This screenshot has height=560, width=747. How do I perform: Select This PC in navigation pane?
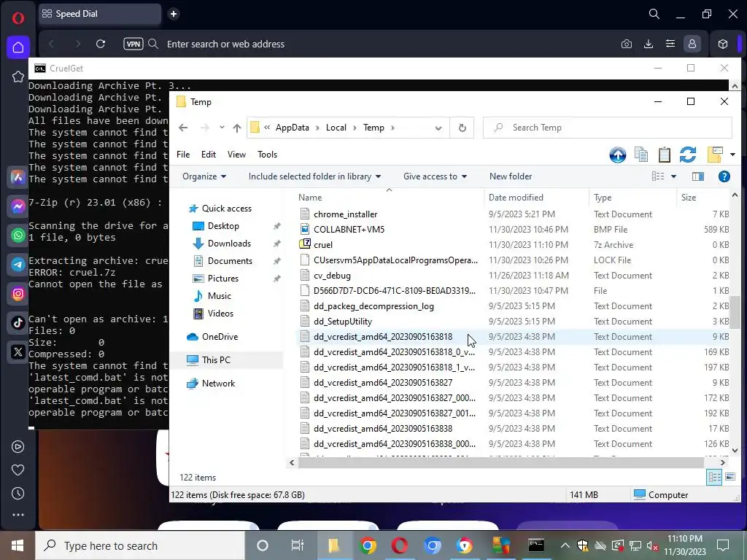click(x=216, y=360)
